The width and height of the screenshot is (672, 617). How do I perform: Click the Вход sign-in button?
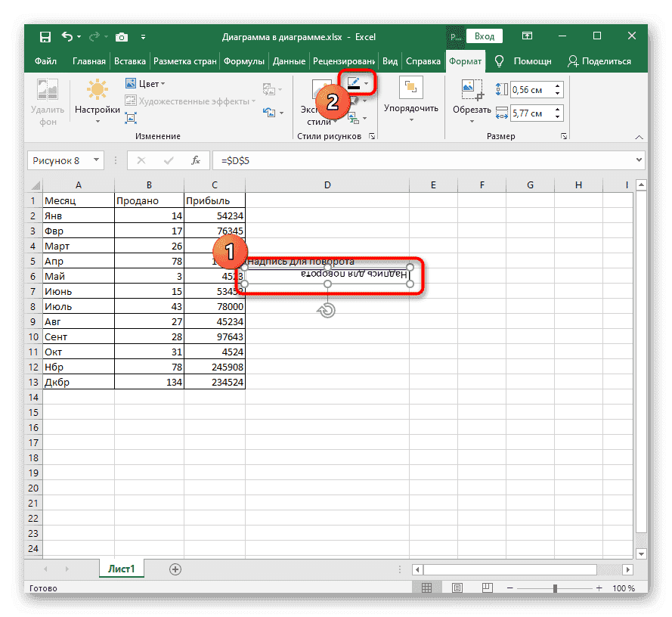point(485,36)
